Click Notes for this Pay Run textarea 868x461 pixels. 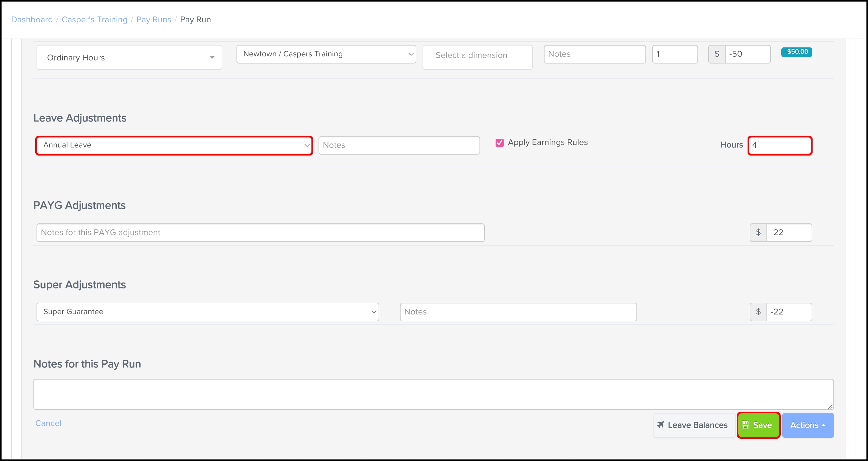click(x=433, y=394)
